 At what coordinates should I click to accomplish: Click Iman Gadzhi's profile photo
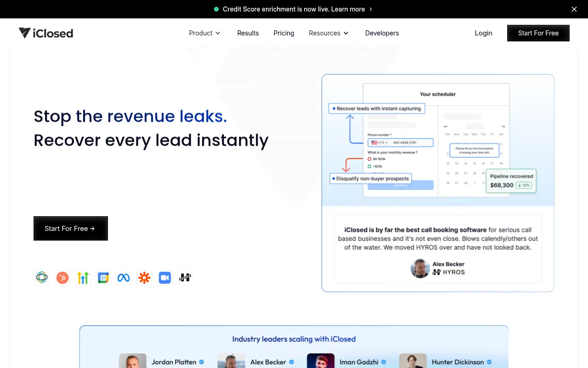[321, 361]
